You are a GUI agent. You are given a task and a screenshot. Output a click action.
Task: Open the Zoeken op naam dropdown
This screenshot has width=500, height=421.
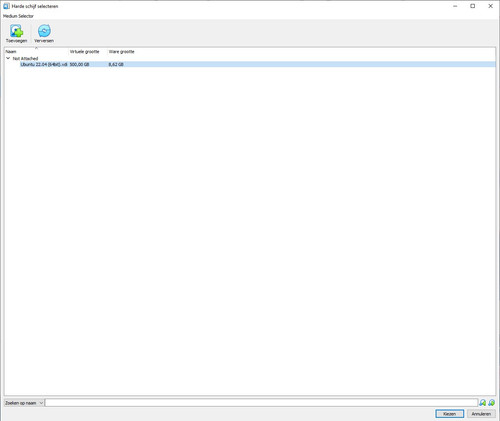pyautogui.click(x=24, y=403)
